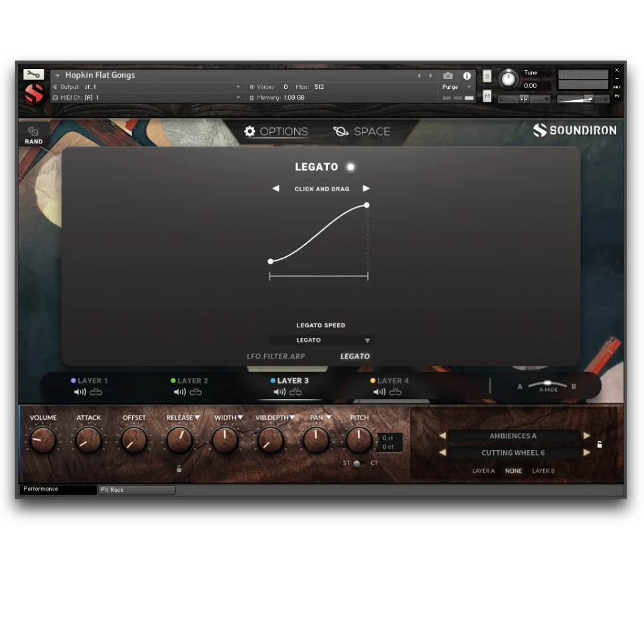Expand the WIDTH parameter dropdown arrow
This screenshot has width=644, height=644.
point(240,418)
